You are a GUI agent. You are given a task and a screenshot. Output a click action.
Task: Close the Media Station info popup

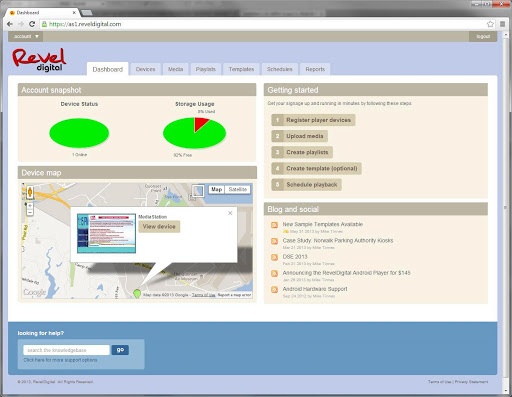230,213
